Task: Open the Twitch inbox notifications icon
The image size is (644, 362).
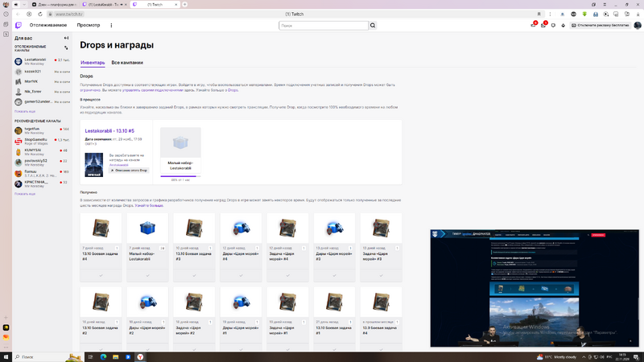Action: (543, 25)
